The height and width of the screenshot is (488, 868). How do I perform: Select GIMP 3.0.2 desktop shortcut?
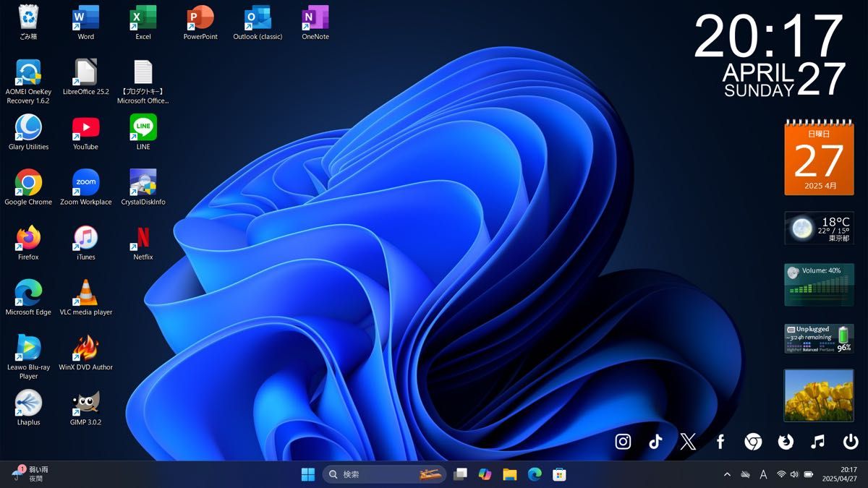[x=86, y=408]
